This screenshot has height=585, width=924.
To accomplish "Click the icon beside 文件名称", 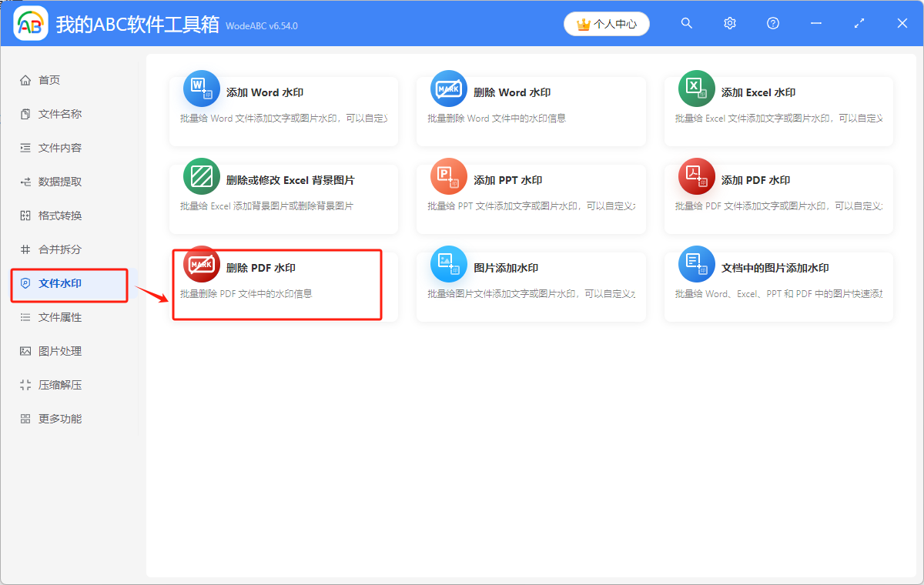I will tap(25, 114).
